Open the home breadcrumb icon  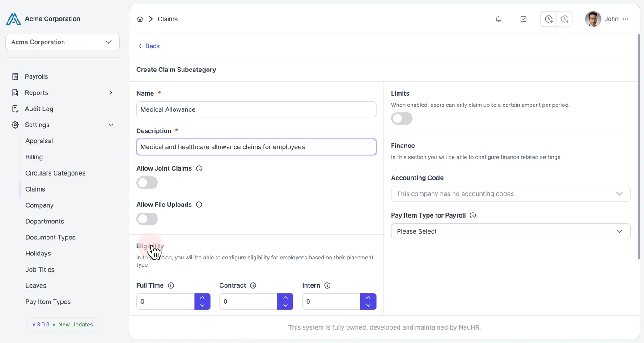(x=140, y=19)
